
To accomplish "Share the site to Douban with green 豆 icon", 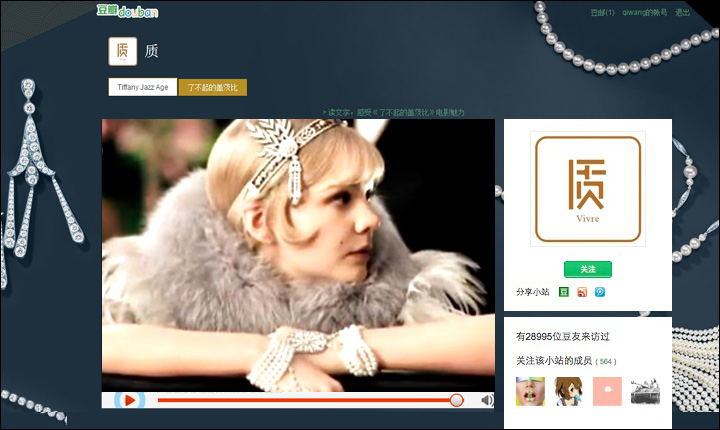I will click(x=563, y=292).
